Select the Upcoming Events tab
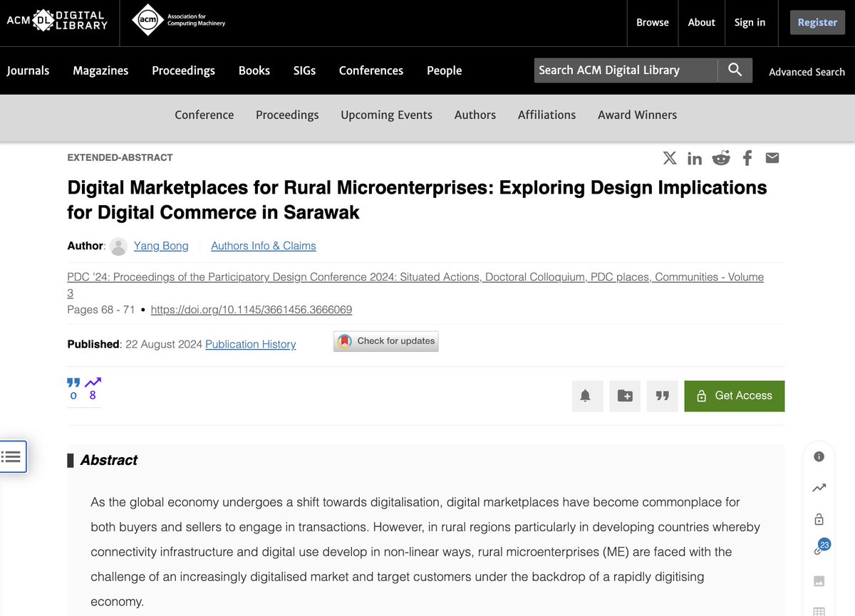The height and width of the screenshot is (616, 855). click(386, 115)
